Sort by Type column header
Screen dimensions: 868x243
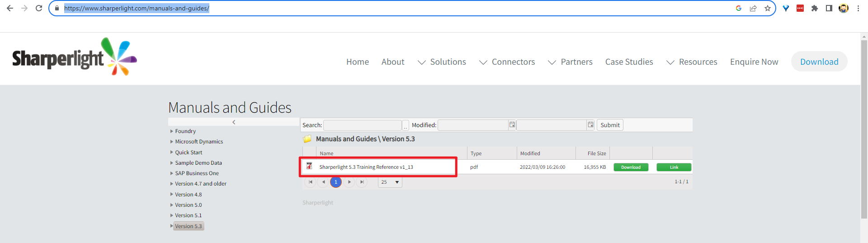tap(476, 153)
